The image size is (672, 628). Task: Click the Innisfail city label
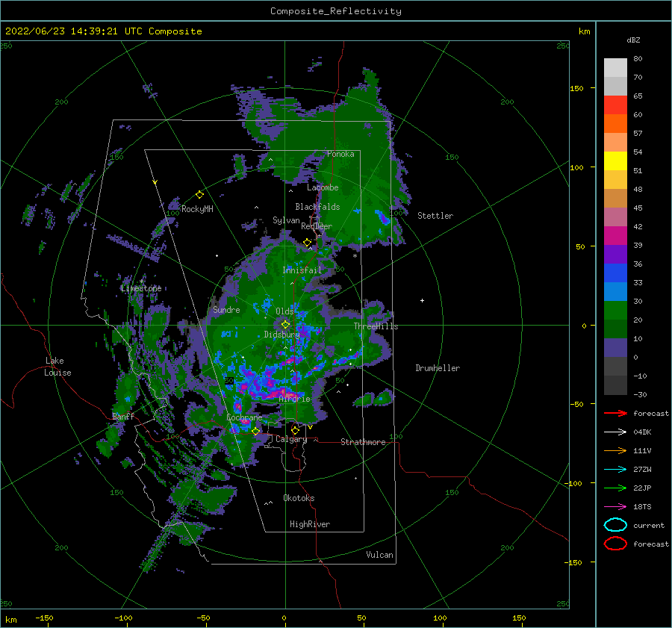coord(302,270)
